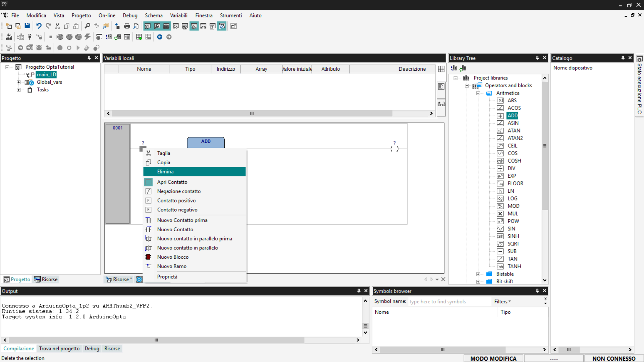Click the Save project icon

click(x=27, y=26)
